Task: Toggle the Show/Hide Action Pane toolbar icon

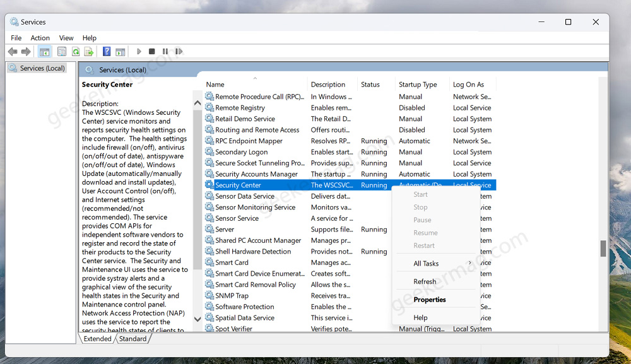Action: (121, 52)
